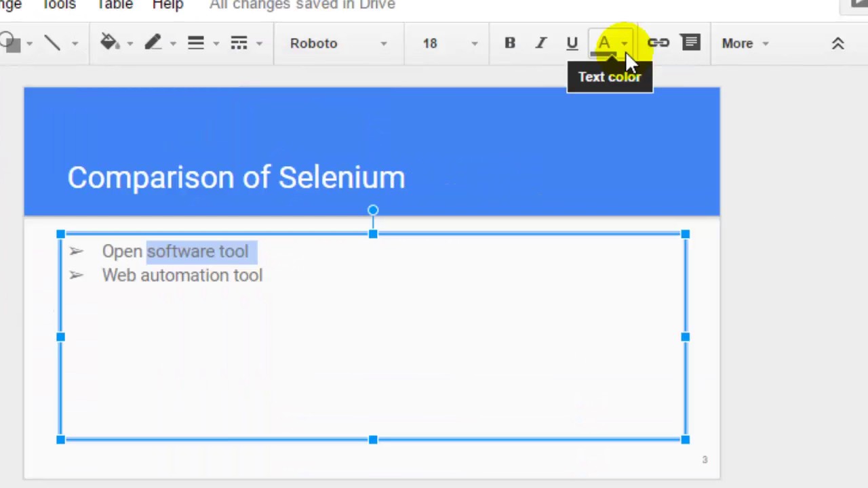The height and width of the screenshot is (488, 868).
Task: Select the Fill color paint bucket tool
Action: [108, 43]
